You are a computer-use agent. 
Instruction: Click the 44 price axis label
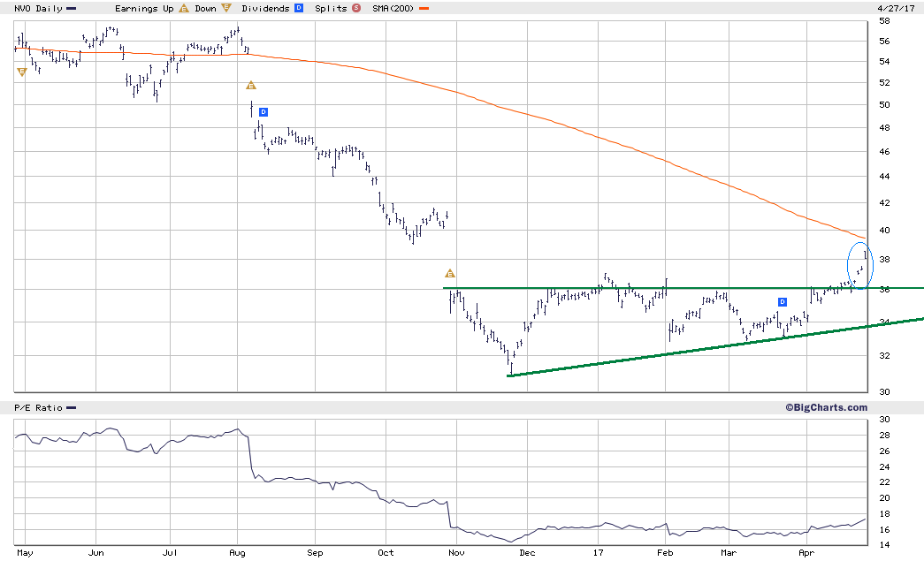click(884, 177)
